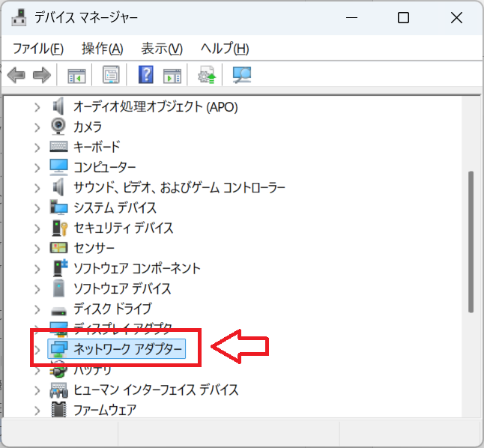
Task: Click the icon beside システム デバイス
Action: pyautogui.click(x=58, y=207)
